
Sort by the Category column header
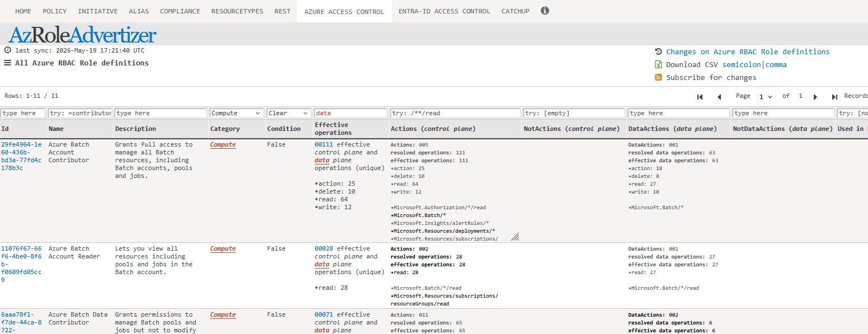click(x=225, y=129)
